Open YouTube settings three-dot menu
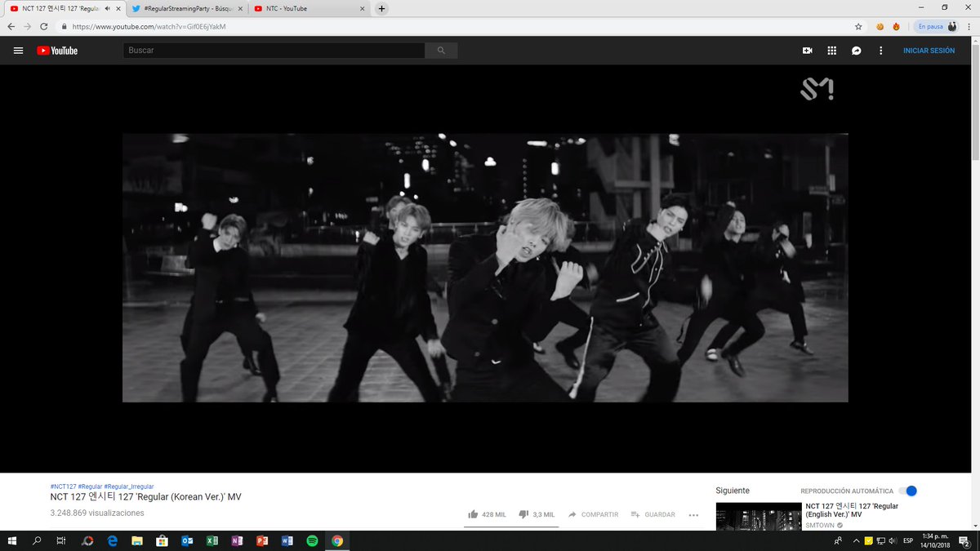 point(880,51)
